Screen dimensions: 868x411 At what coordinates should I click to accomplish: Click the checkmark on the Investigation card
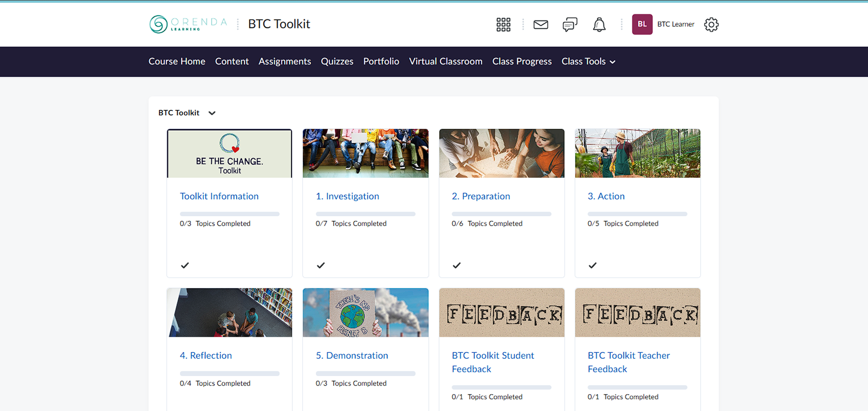pyautogui.click(x=321, y=265)
